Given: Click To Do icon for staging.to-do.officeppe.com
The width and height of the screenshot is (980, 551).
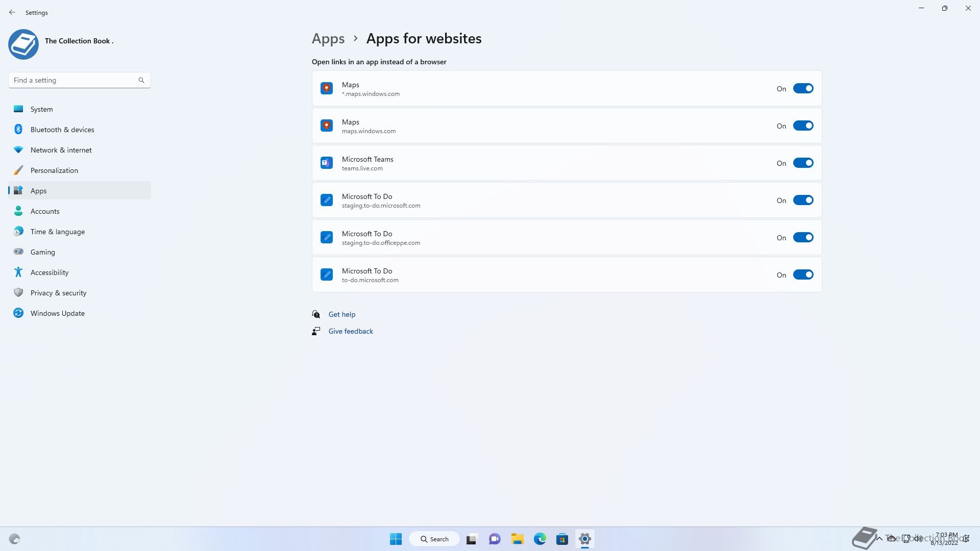Looking at the screenshot, I should point(327,237).
